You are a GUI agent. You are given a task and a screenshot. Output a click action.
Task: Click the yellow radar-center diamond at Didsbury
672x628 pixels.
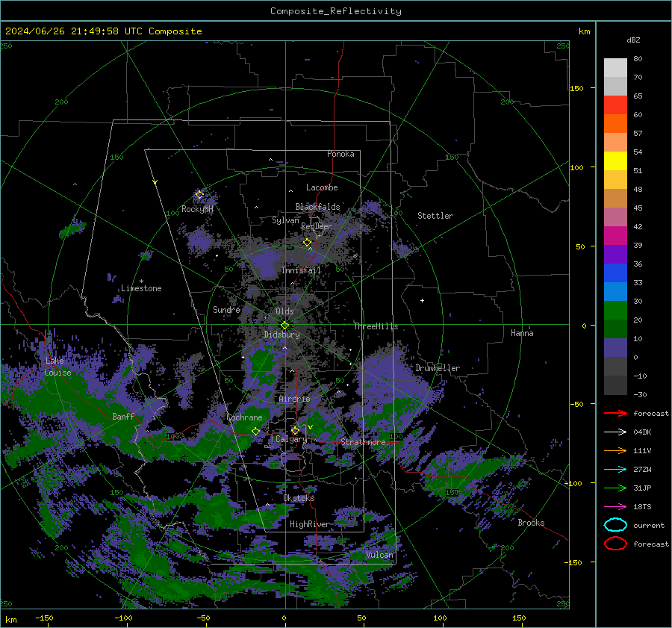(284, 326)
